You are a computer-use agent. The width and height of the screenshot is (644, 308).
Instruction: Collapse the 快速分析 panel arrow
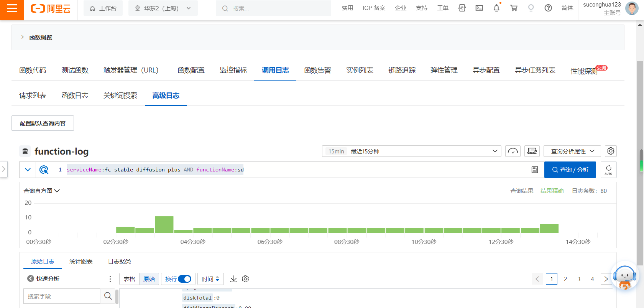31,278
